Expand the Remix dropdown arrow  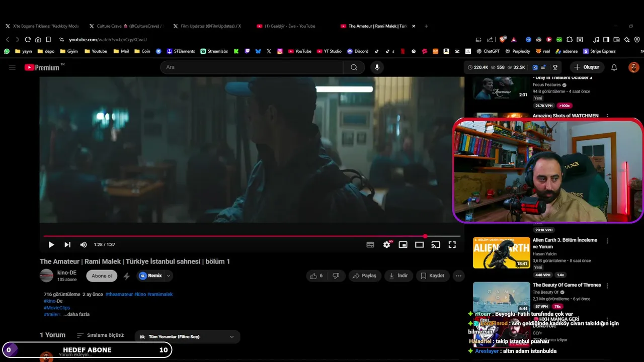[169, 276]
